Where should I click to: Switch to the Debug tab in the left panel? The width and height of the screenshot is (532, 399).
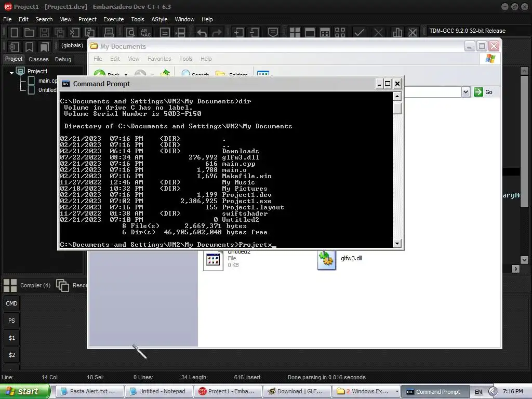[x=63, y=59]
